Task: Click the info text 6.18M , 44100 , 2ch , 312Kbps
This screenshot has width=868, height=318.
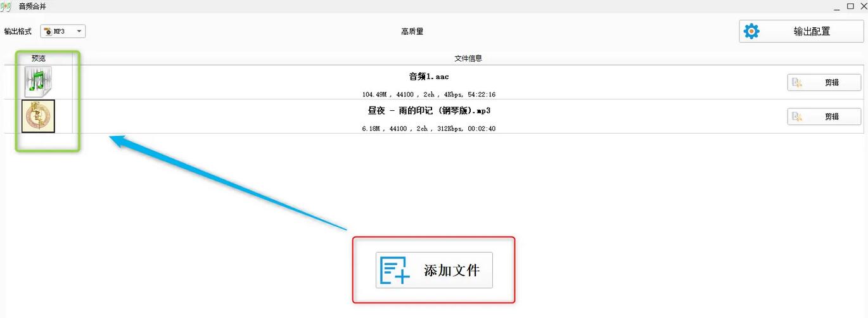Action: (429, 129)
